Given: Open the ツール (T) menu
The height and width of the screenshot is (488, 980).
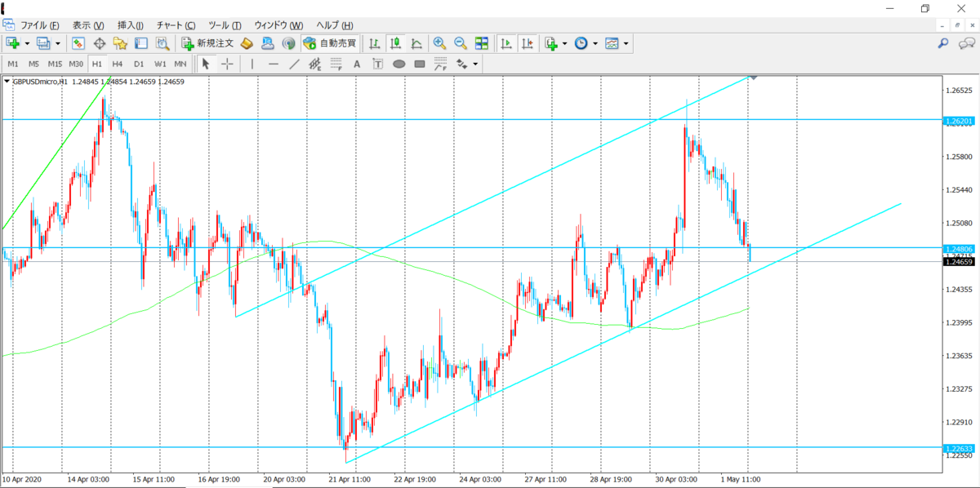Looking at the screenshot, I should point(225,25).
